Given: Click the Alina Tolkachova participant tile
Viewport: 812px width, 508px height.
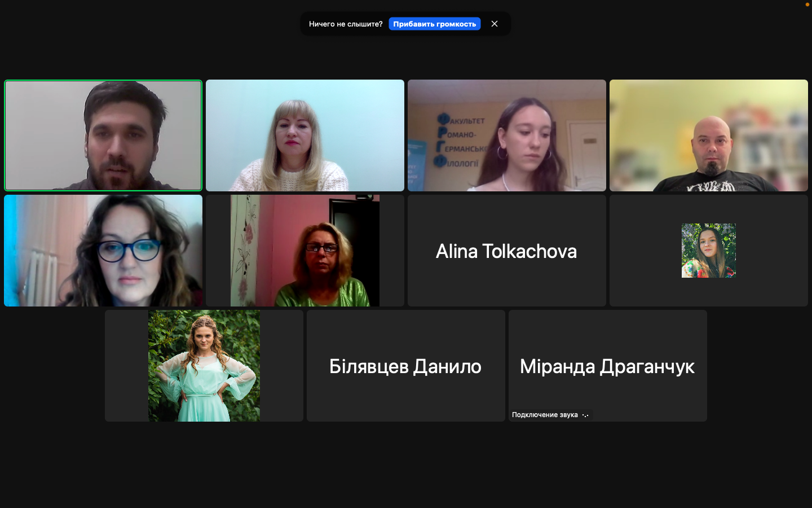Looking at the screenshot, I should [506, 251].
